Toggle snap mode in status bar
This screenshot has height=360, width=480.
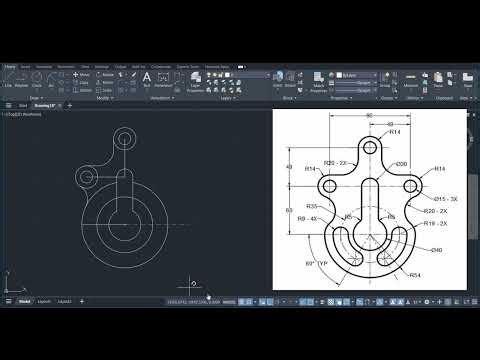coord(249,302)
